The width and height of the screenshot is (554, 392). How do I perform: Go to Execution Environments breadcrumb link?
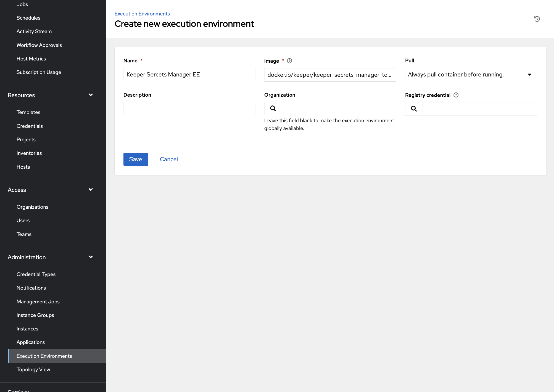pyautogui.click(x=142, y=14)
